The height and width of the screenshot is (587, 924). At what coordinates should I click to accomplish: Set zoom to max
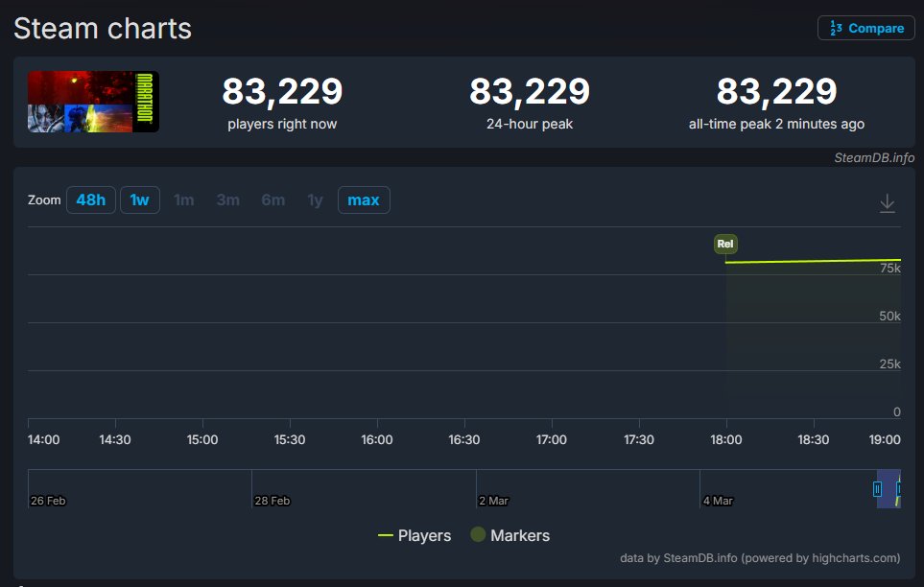(x=364, y=200)
